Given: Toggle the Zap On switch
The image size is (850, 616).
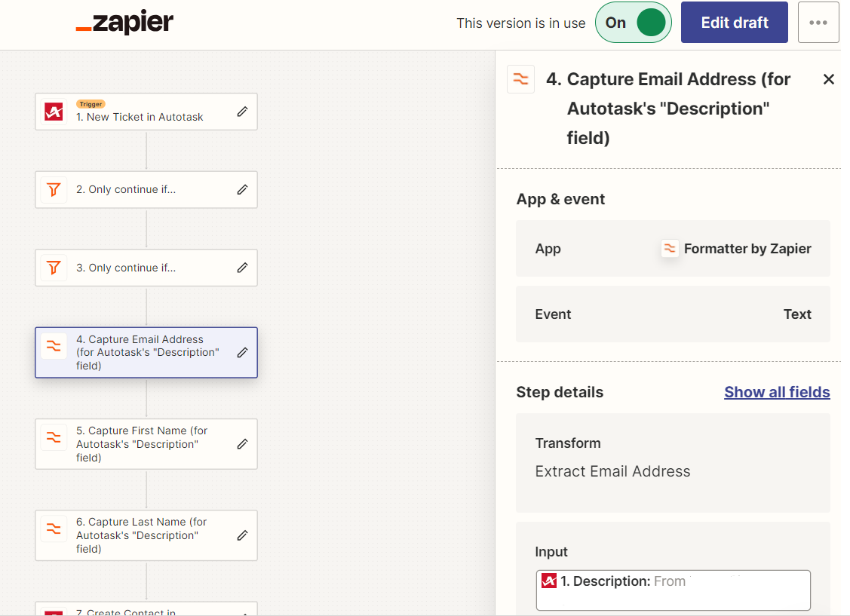Looking at the screenshot, I should point(634,22).
